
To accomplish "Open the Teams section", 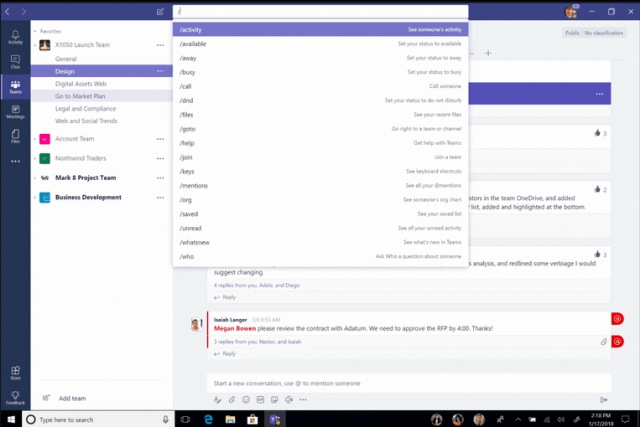I will [x=15, y=87].
